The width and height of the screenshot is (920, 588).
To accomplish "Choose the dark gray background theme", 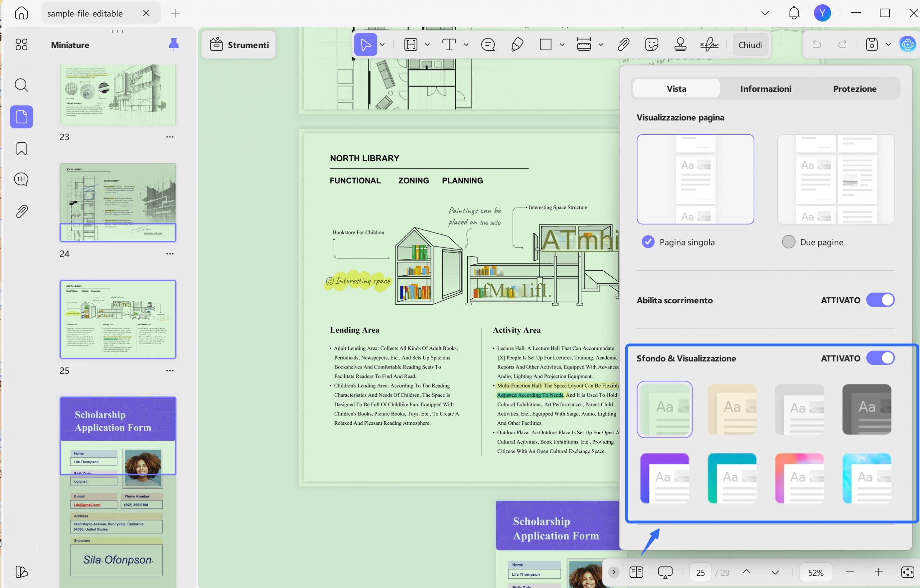I will tap(866, 409).
